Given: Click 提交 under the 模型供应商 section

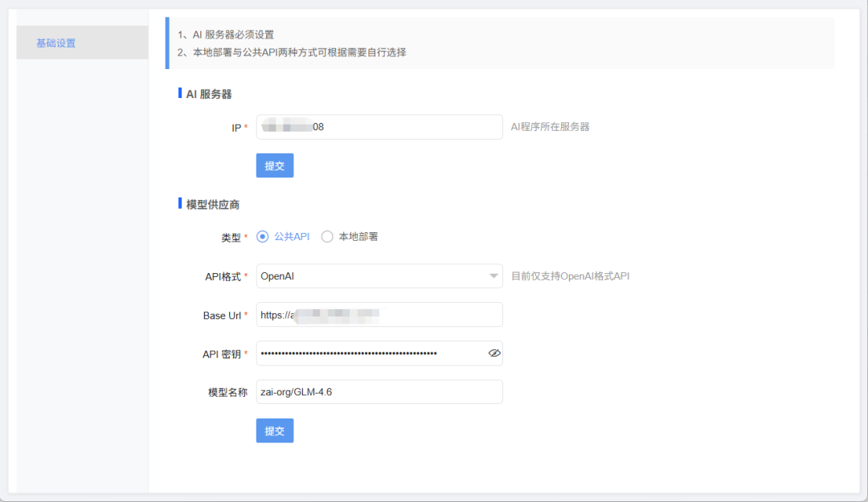Looking at the screenshot, I should (x=274, y=431).
